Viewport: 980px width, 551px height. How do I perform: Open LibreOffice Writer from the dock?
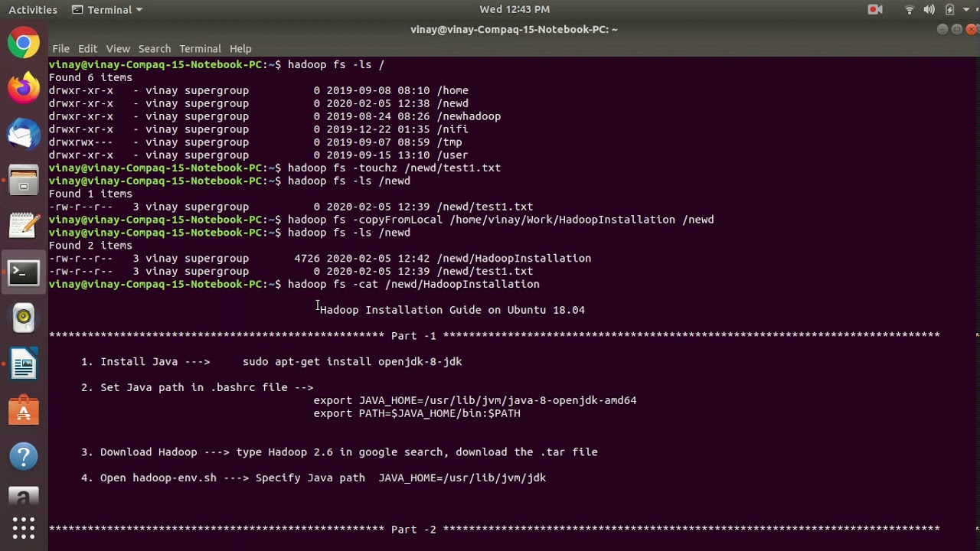click(24, 364)
